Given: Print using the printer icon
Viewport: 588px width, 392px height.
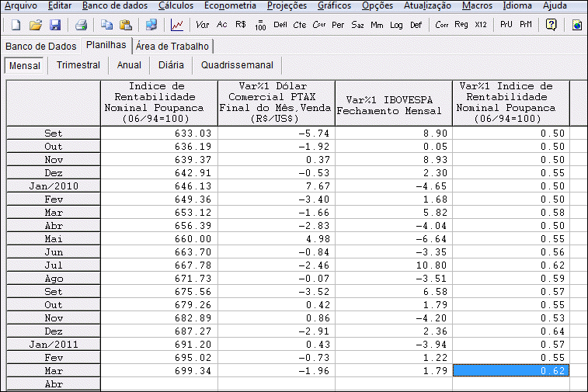Looking at the screenshot, I should (x=81, y=25).
